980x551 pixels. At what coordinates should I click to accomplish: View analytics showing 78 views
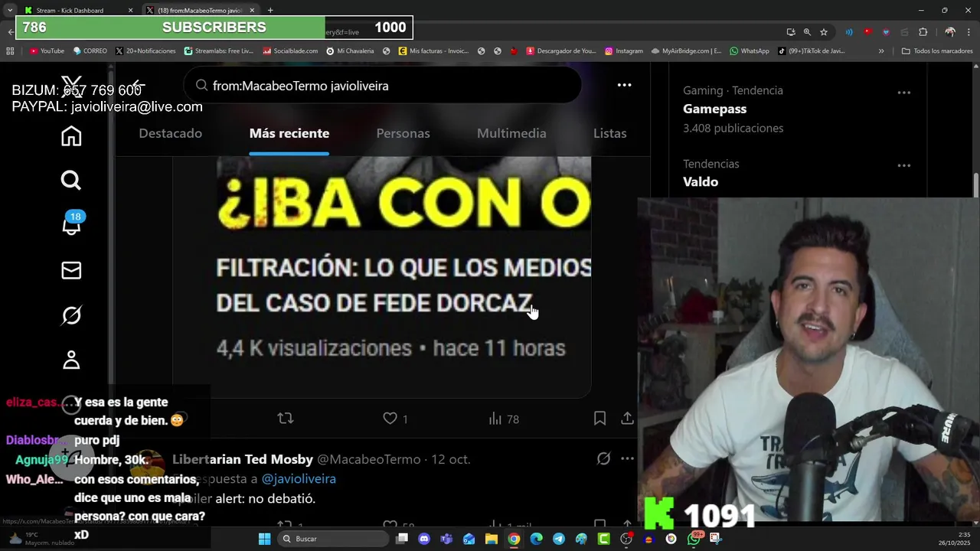tap(503, 419)
